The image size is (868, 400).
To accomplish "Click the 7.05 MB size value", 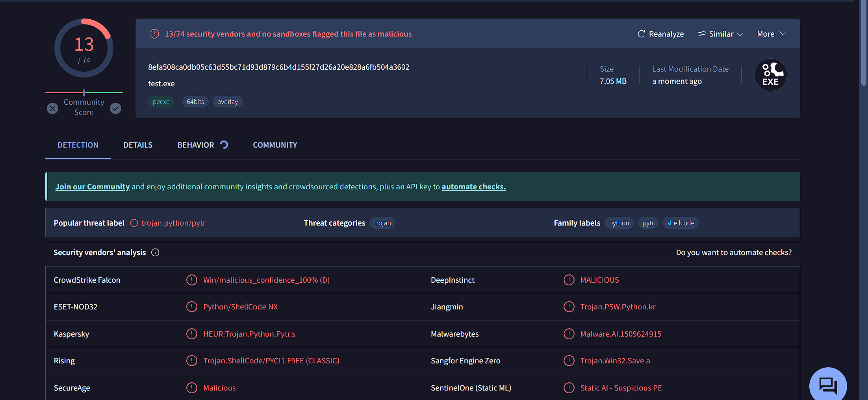I will 613,81.
